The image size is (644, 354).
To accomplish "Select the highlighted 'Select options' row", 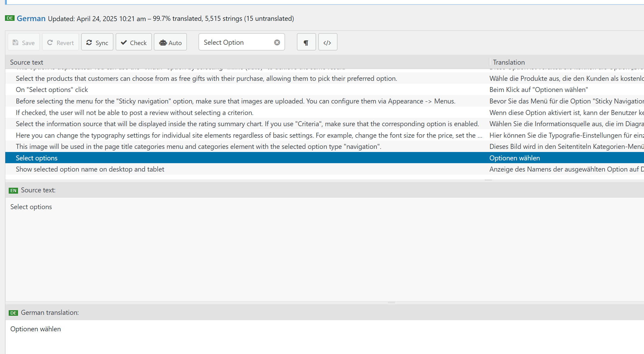I will [x=325, y=158].
